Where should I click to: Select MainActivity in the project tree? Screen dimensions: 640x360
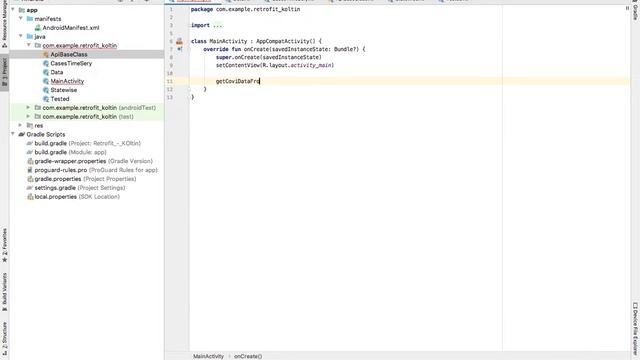[x=67, y=81]
